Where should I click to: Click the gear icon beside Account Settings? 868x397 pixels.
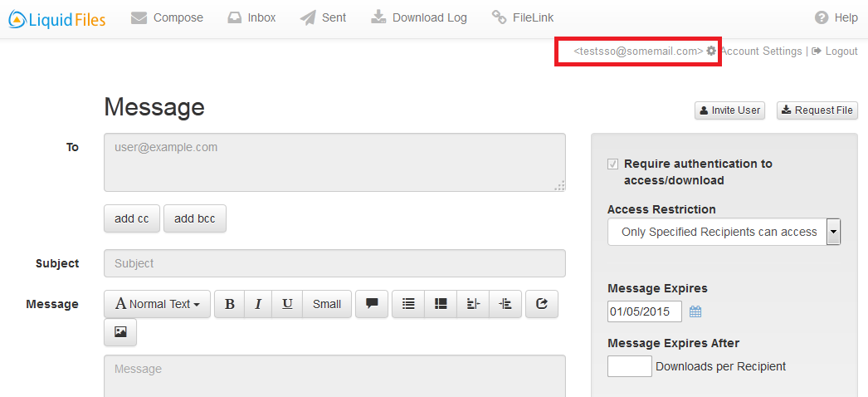pyautogui.click(x=711, y=51)
